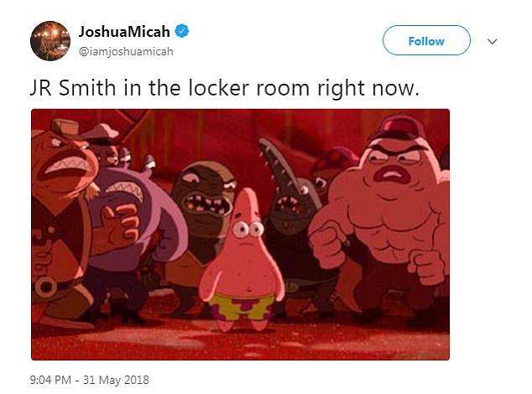Click the phrase "locker room" in the tweet
Image resolution: width=532 pixels, height=394 pixels.
pos(248,88)
